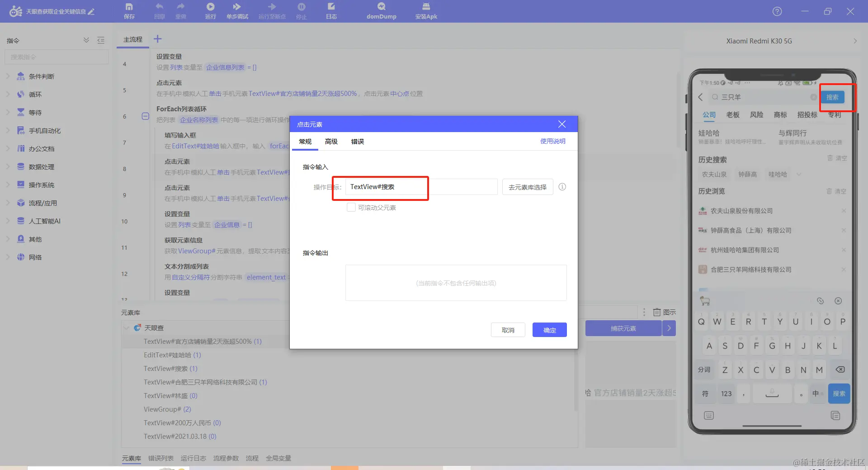Expand the 办公文档 command category
This screenshot has height=470, width=868.
pyautogui.click(x=8, y=148)
